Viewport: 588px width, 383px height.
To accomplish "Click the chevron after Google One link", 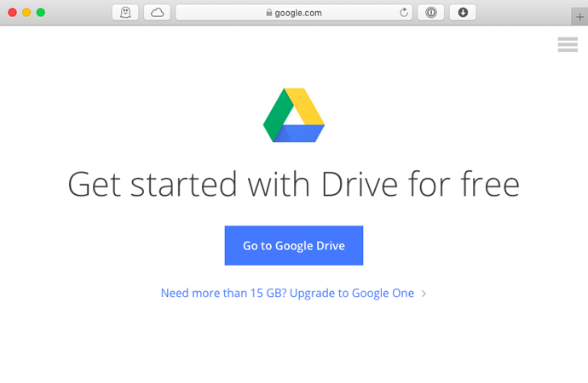I will 424,294.
